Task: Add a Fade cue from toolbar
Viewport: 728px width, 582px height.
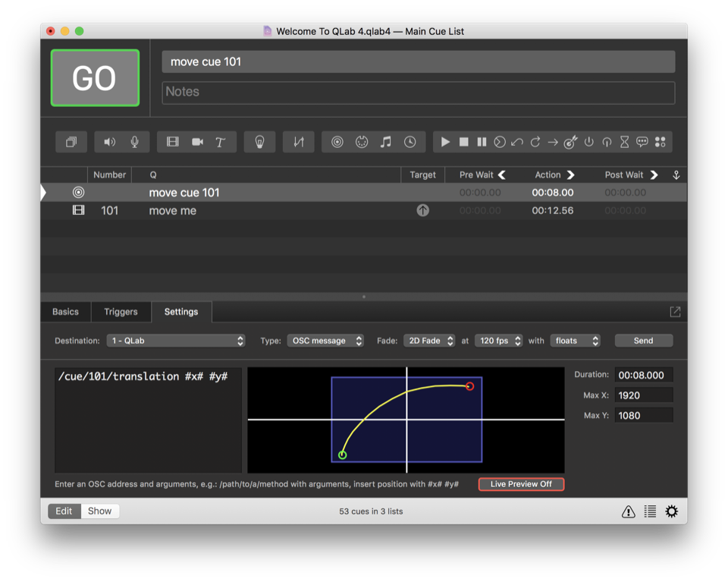Action: point(299,142)
